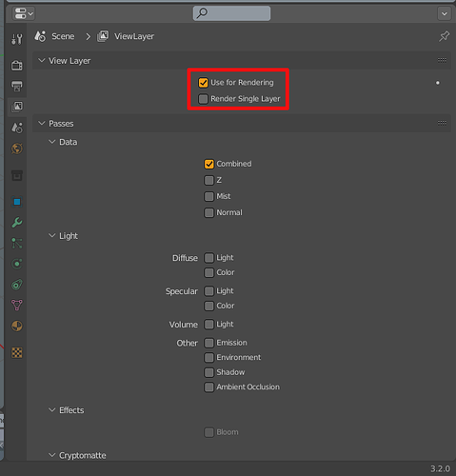This screenshot has height=476, width=456.
Task: Open the View Layer properties tab
Action: coord(17,107)
